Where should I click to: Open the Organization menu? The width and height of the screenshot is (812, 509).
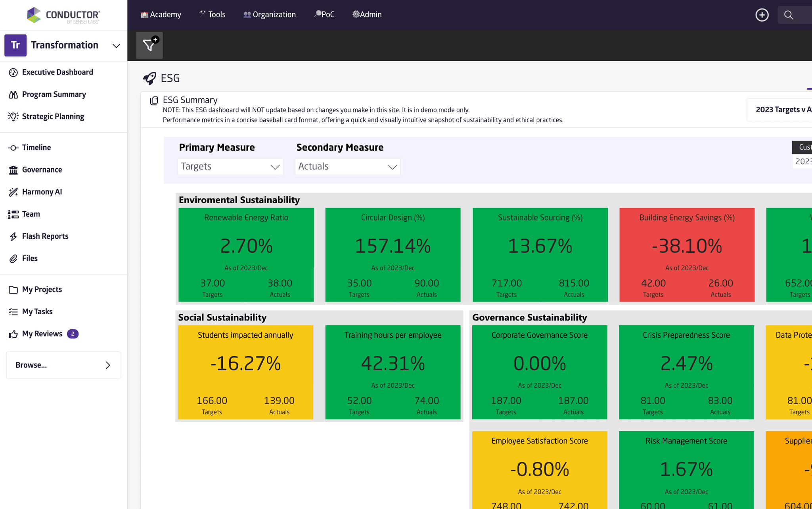tap(270, 15)
